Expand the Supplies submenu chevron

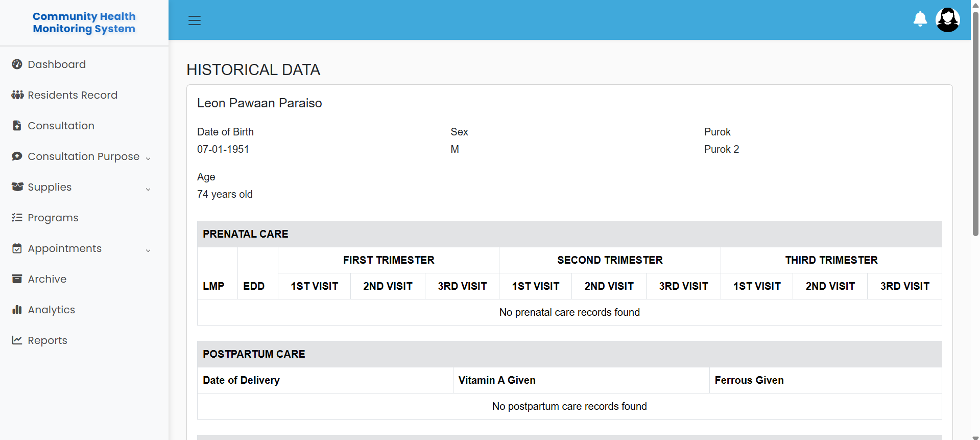pos(148,189)
